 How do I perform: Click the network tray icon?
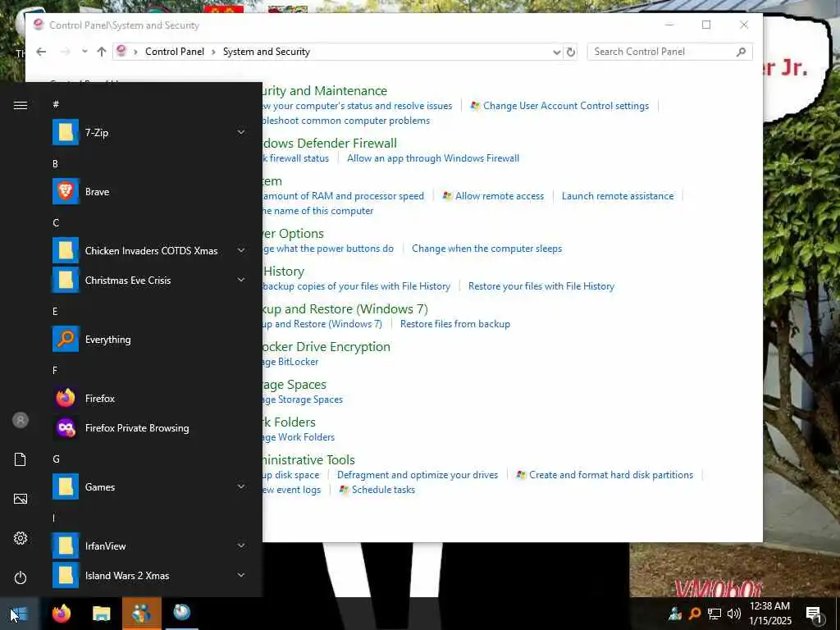(x=714, y=614)
